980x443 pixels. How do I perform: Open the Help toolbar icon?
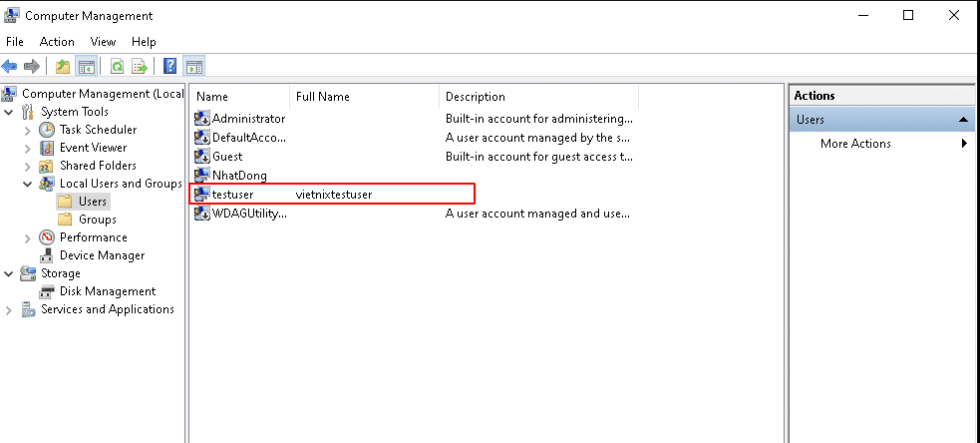coord(170,66)
